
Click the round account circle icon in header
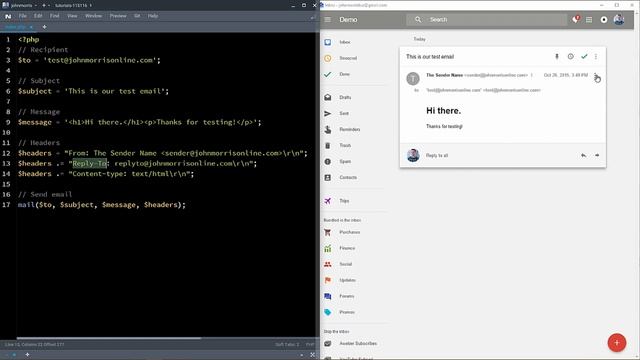pos(604,20)
